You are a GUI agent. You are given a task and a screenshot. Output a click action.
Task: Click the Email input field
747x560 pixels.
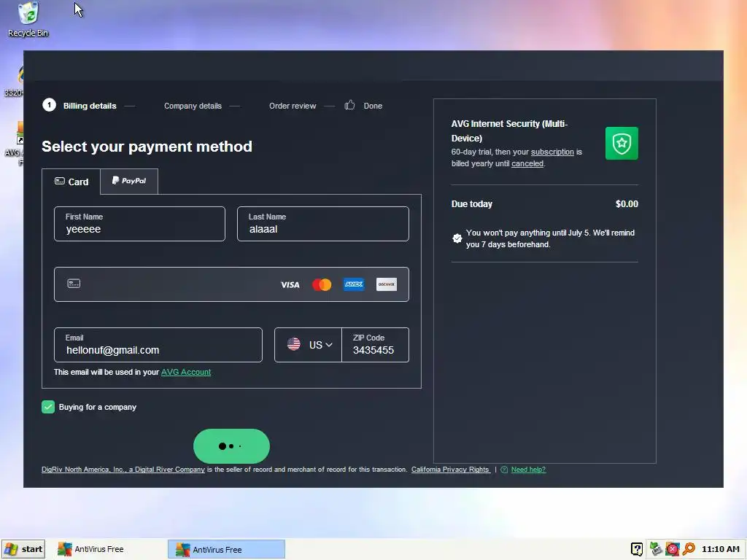(x=158, y=345)
